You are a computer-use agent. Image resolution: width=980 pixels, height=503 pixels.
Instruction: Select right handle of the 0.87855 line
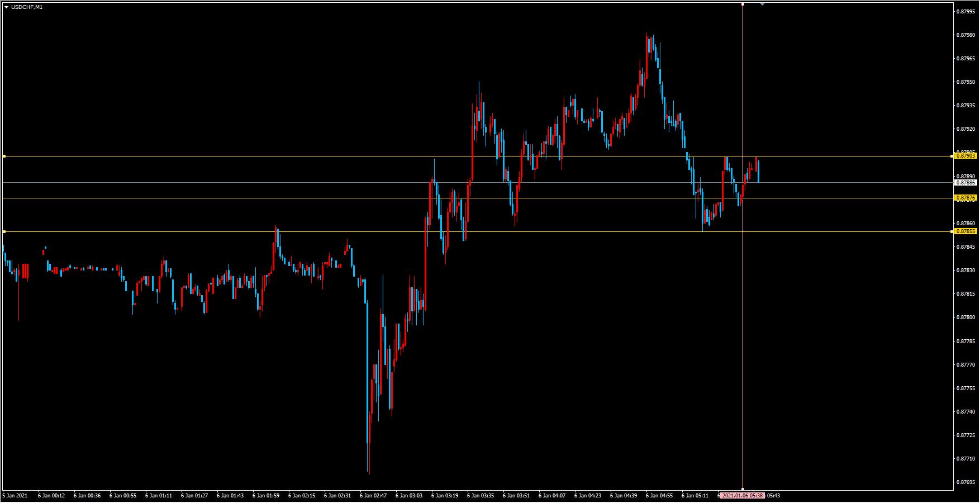pos(952,231)
